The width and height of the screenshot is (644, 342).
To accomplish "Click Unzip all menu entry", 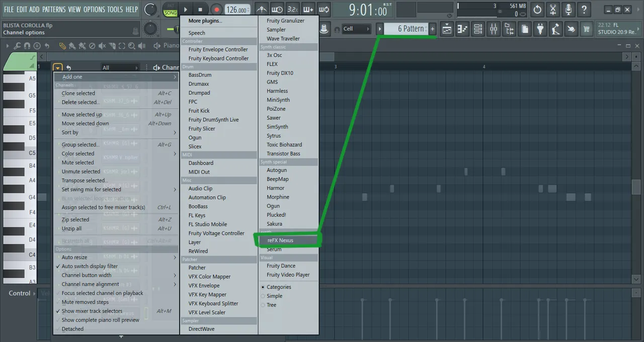I will tap(116, 228).
